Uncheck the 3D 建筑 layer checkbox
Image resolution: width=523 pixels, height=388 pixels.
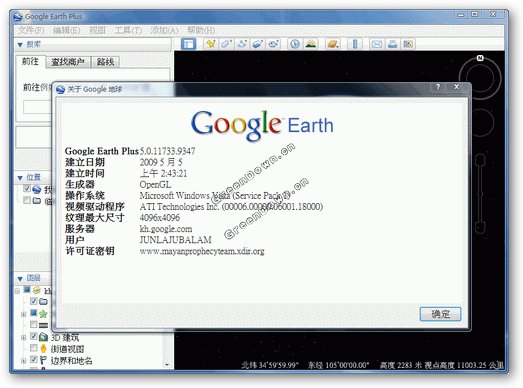point(33,336)
